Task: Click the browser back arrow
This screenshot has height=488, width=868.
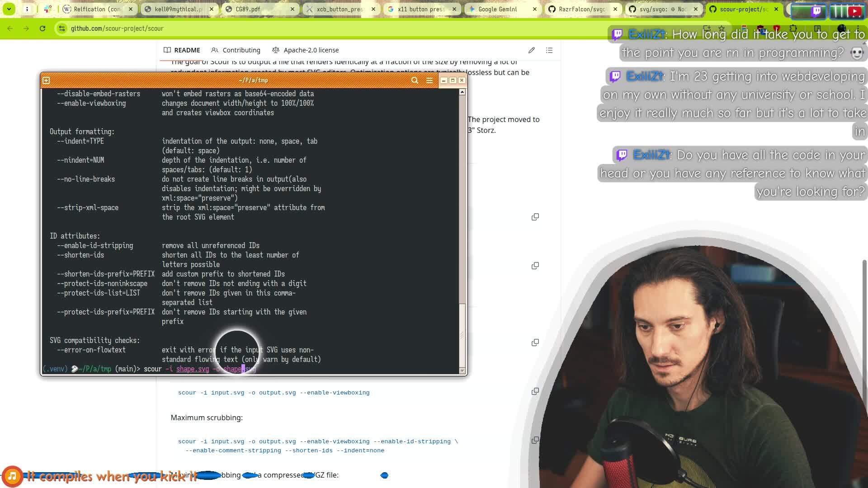Action: pyautogui.click(x=10, y=28)
